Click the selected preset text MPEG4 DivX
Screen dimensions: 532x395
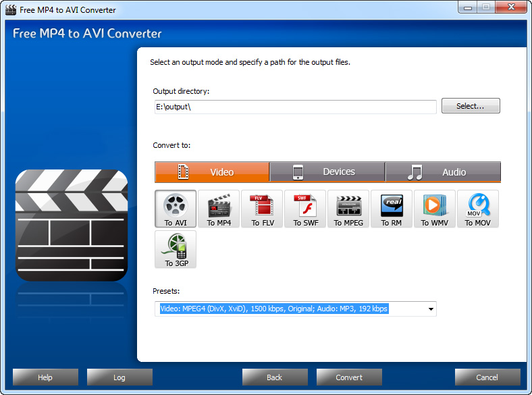[x=274, y=309]
